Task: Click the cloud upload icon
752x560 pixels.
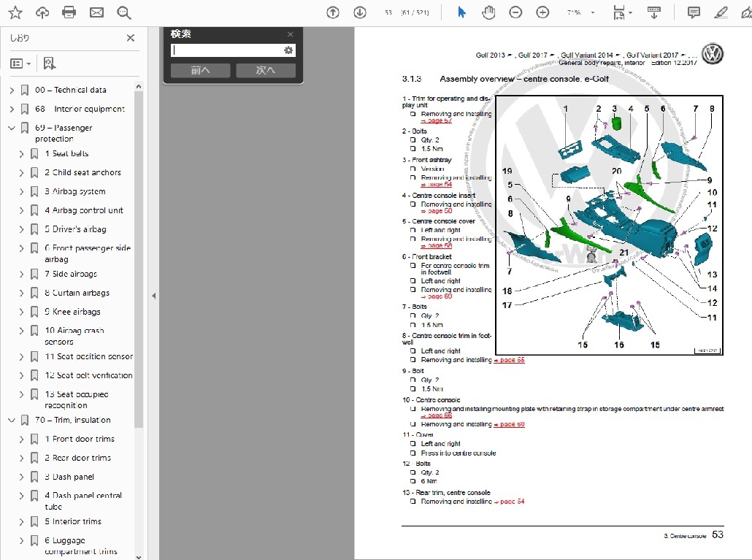Action: pyautogui.click(x=42, y=12)
